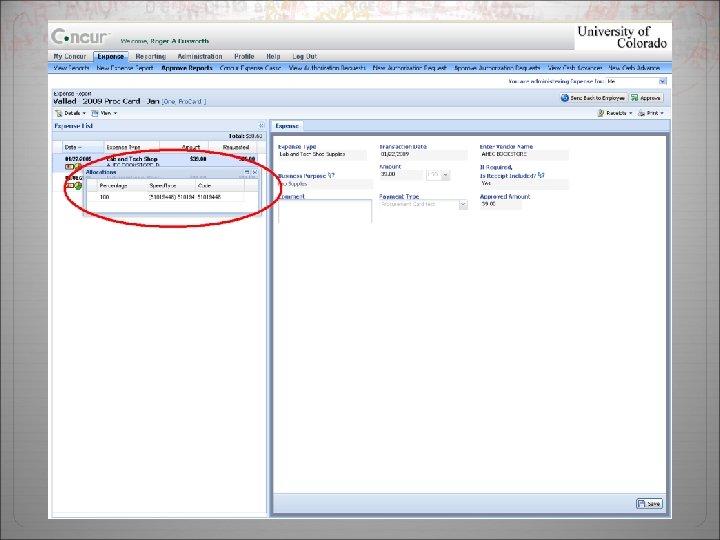Image resolution: width=720 pixels, height=540 pixels.
Task: Click the Business Purpose field
Action: (x=325, y=184)
